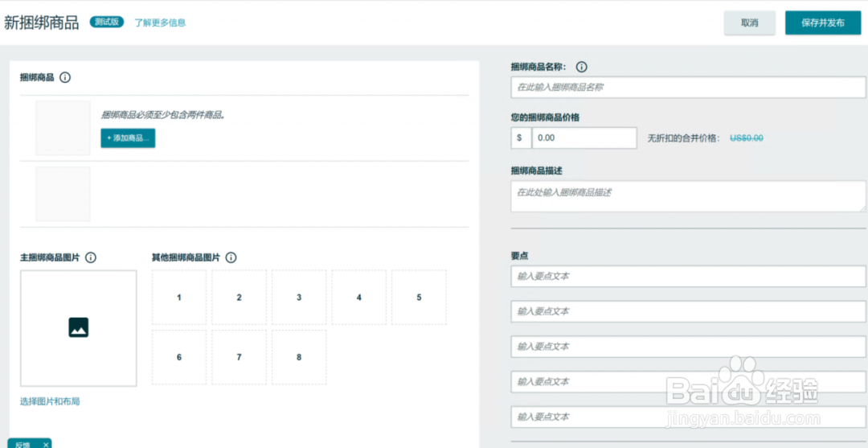Click the $ currency prefix box
Viewport: 868px width, 448px height.
coord(521,138)
